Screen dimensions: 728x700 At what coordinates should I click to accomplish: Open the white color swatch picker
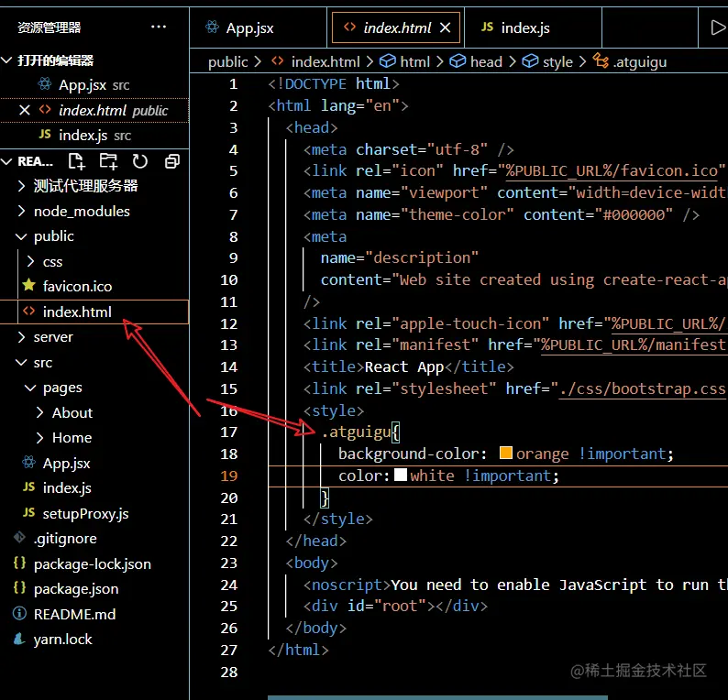[x=400, y=475]
